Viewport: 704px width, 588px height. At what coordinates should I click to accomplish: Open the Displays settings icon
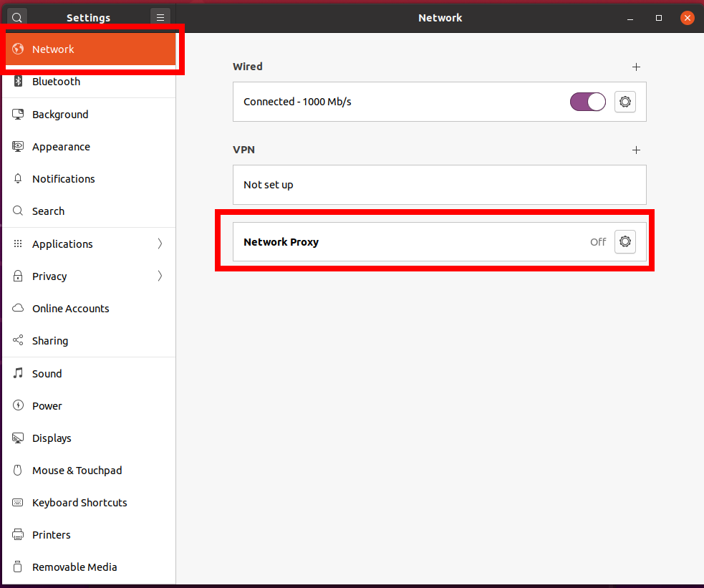click(18, 438)
